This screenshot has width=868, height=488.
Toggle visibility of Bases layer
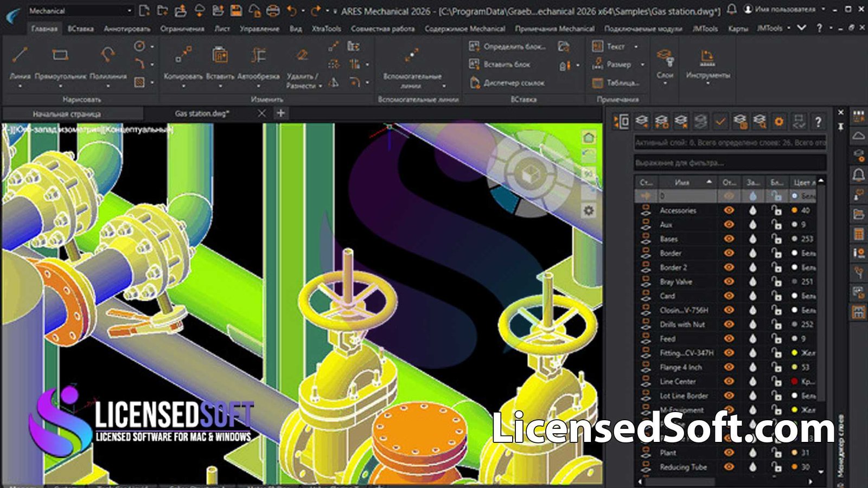click(729, 239)
